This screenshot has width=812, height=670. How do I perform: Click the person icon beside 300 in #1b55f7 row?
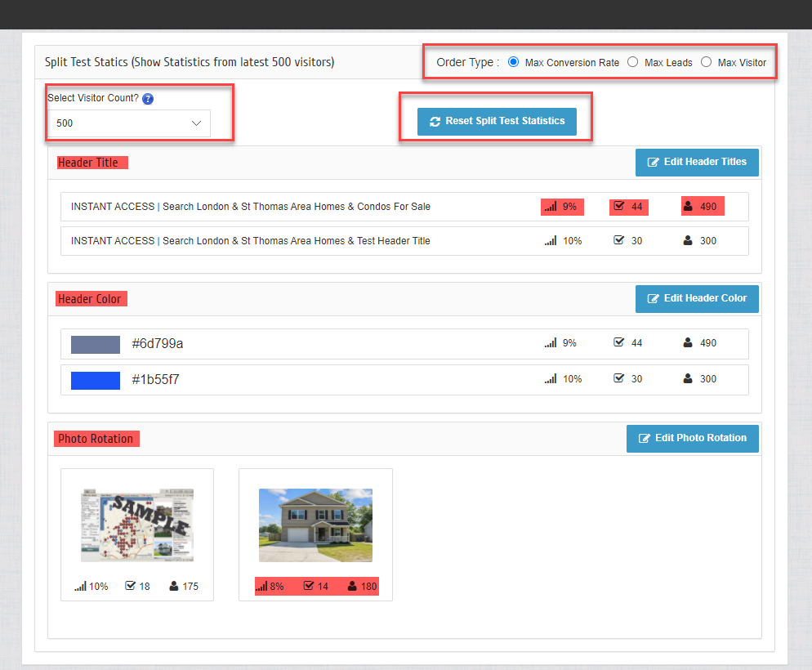click(x=689, y=379)
